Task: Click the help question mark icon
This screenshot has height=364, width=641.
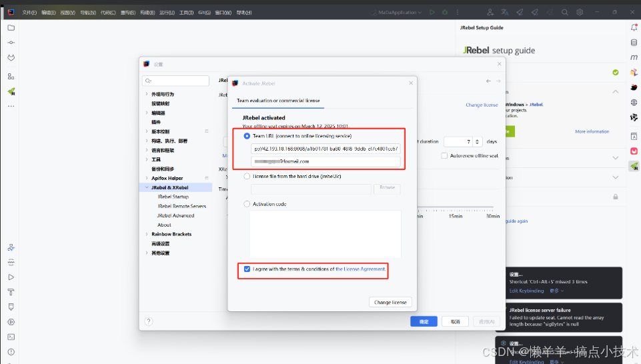Action: [x=149, y=321]
